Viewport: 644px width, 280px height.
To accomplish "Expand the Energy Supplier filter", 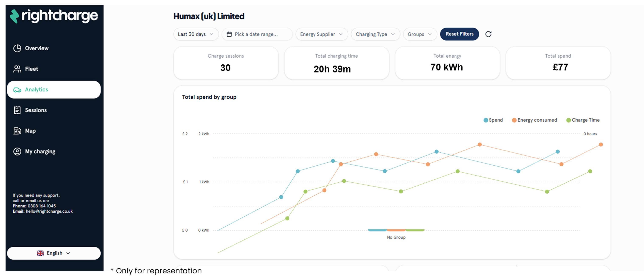I will tap(321, 34).
